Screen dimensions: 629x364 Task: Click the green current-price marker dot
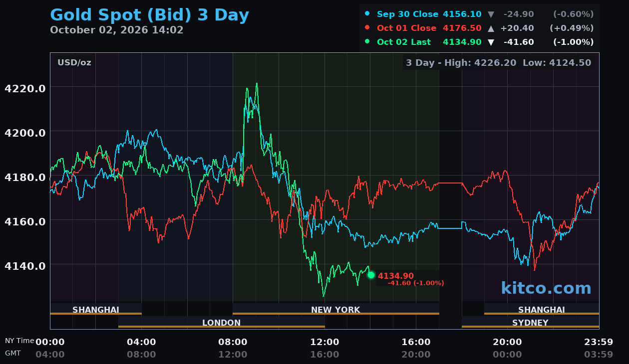[371, 275]
